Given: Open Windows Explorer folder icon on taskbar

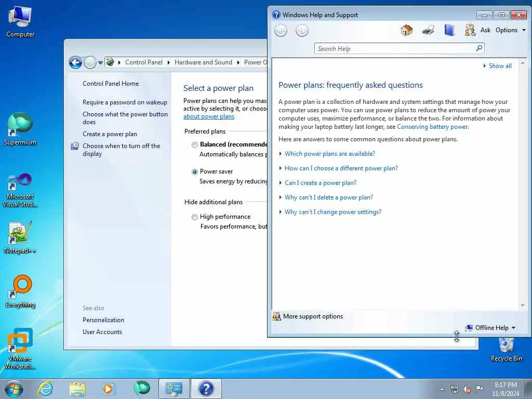Looking at the screenshot, I should pos(77,389).
